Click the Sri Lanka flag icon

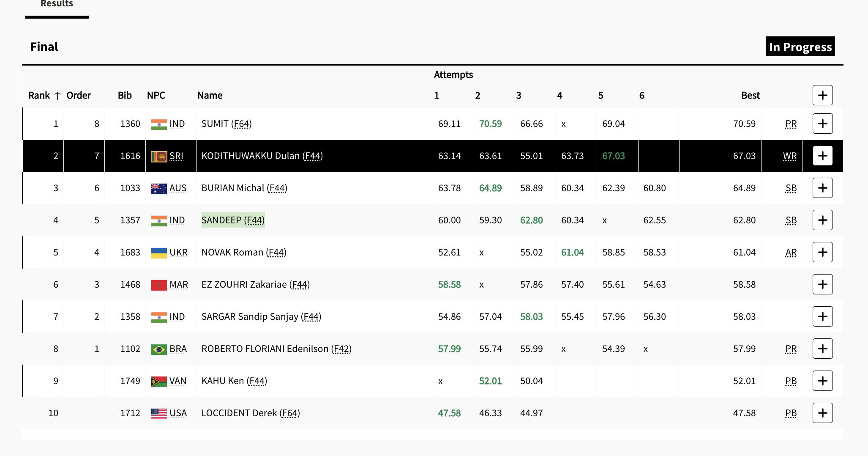click(x=159, y=156)
